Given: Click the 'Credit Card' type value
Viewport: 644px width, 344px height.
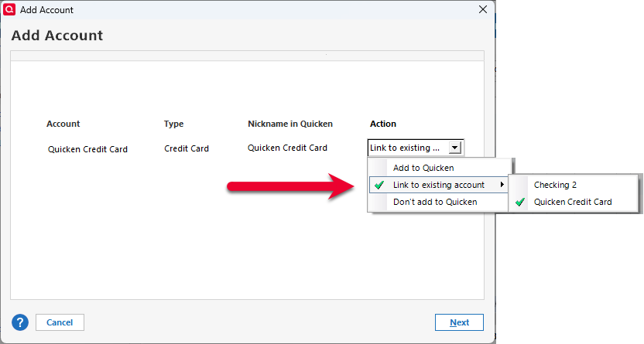Looking at the screenshot, I should pos(187,148).
